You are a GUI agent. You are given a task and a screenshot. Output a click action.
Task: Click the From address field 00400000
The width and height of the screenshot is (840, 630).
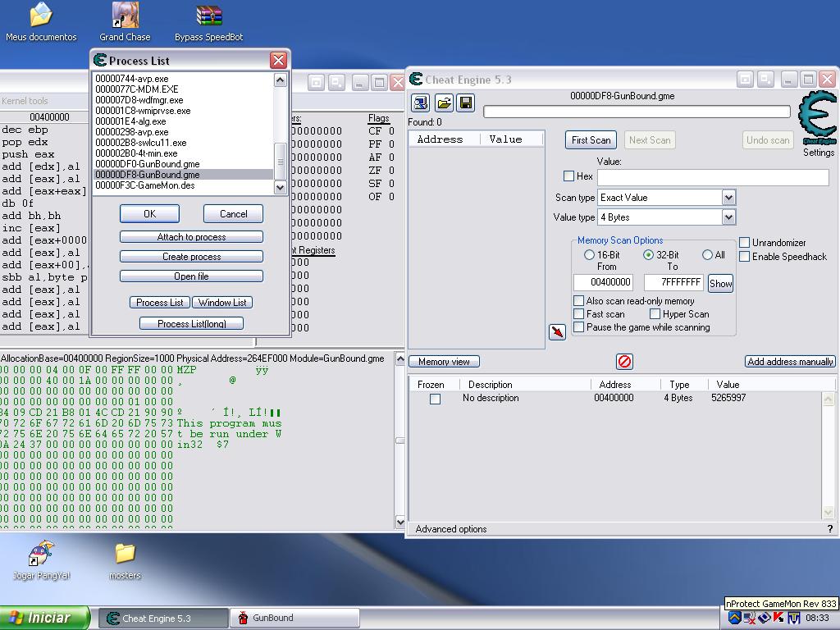click(603, 282)
